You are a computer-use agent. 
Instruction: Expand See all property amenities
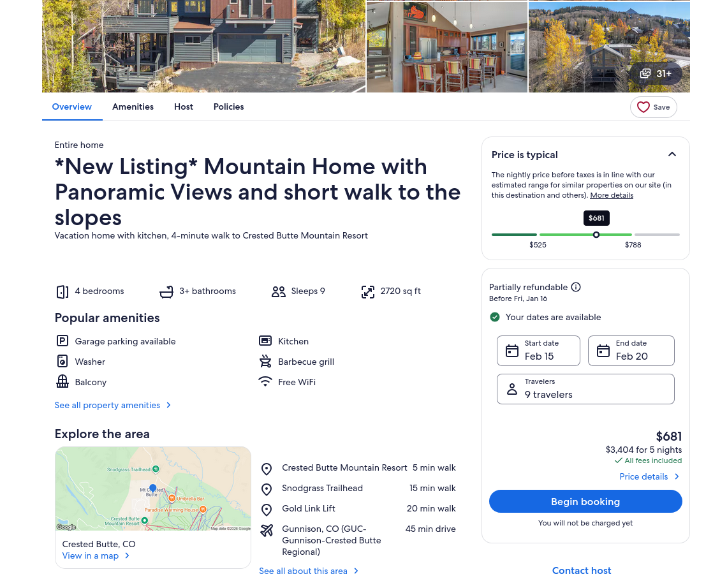click(112, 405)
